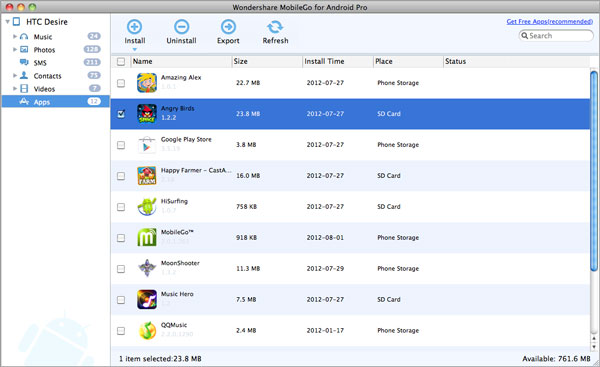Image resolution: width=600 pixels, height=367 pixels.
Task: Open the SMS section in sidebar
Action: pos(55,62)
